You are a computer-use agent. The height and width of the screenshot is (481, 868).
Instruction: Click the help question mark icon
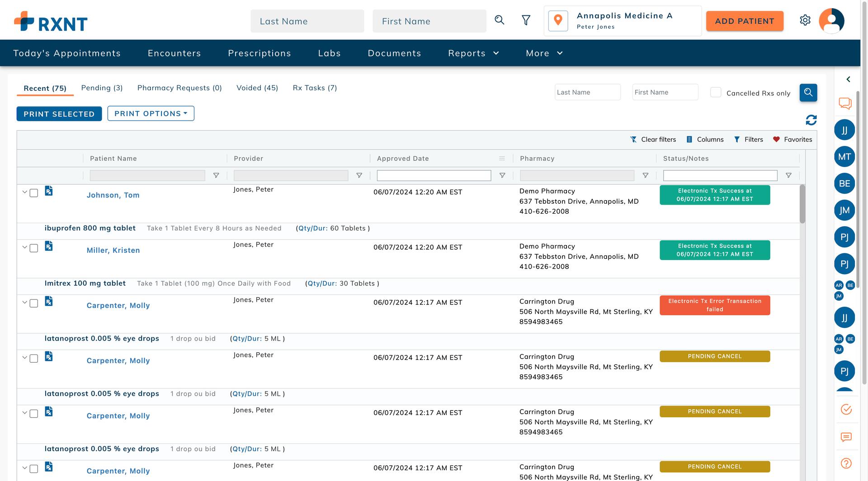click(x=846, y=463)
